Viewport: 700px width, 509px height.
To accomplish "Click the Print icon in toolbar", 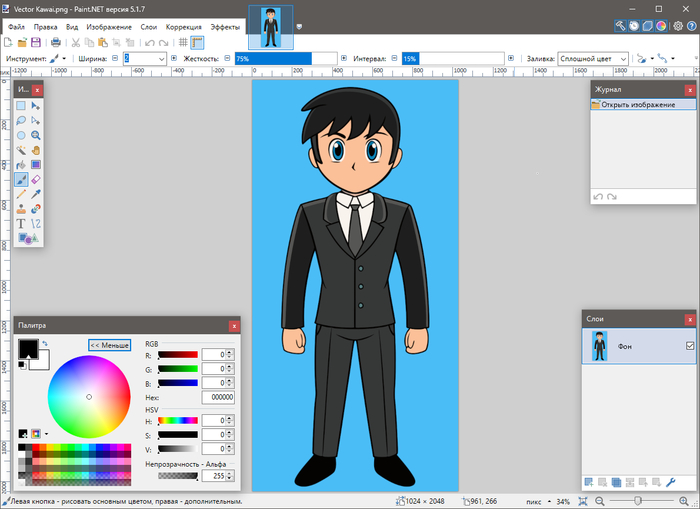I will click(x=56, y=42).
